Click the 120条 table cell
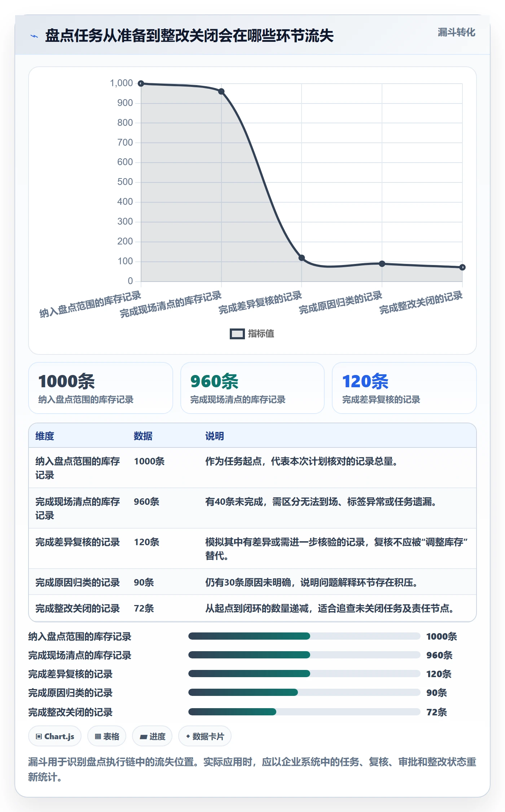This screenshot has height=812, width=505. (x=146, y=542)
